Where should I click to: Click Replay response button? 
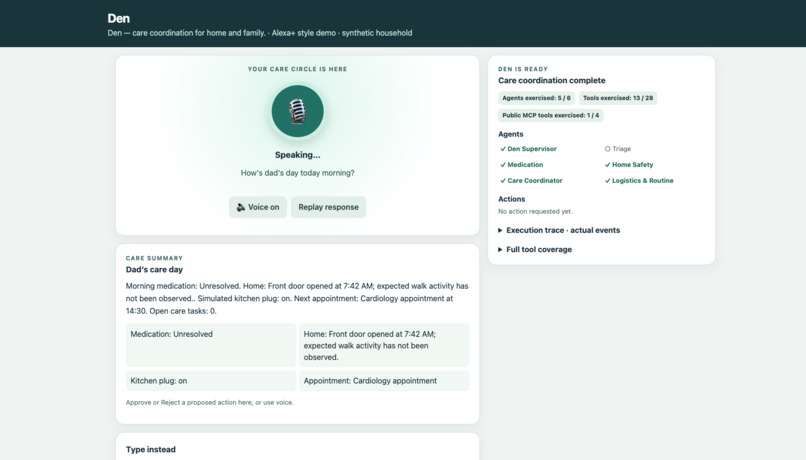(x=328, y=207)
